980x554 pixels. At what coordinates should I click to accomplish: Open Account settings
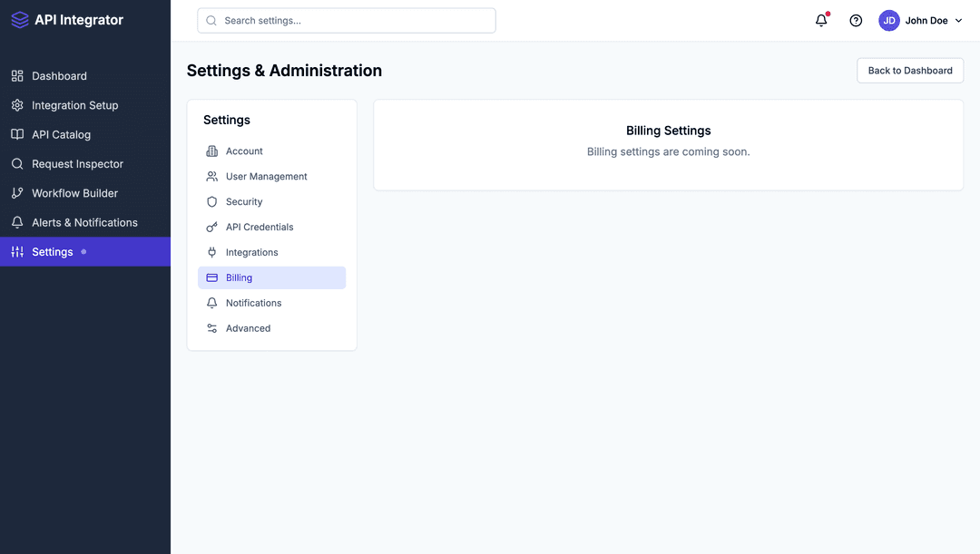(x=244, y=151)
